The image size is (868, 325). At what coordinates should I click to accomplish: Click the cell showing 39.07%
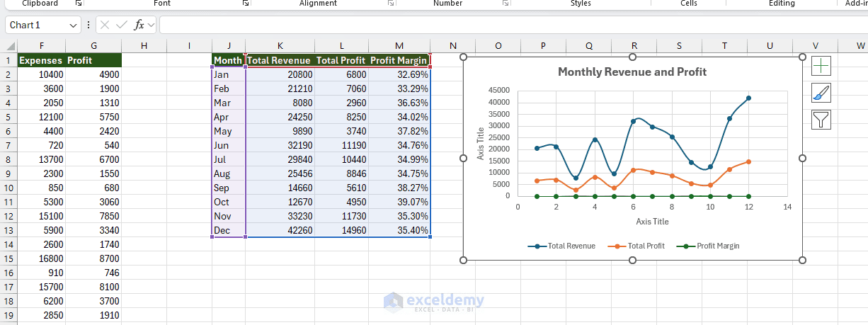coord(399,202)
